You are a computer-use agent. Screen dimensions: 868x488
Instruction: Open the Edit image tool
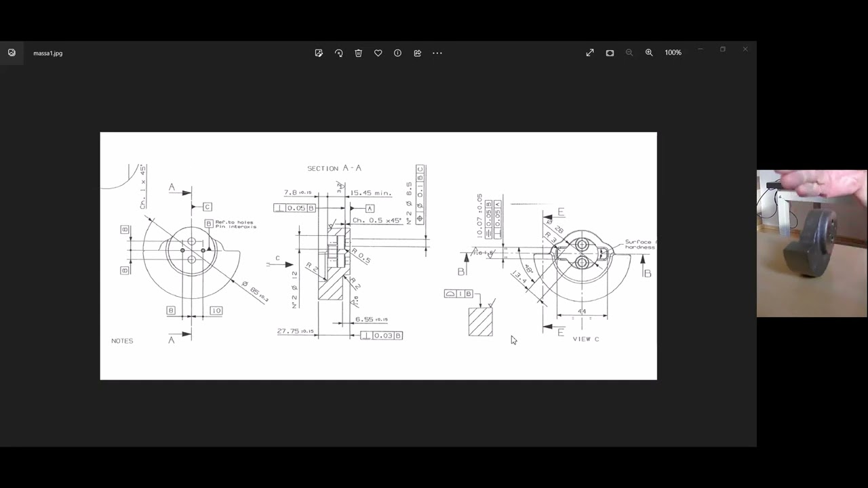point(319,53)
